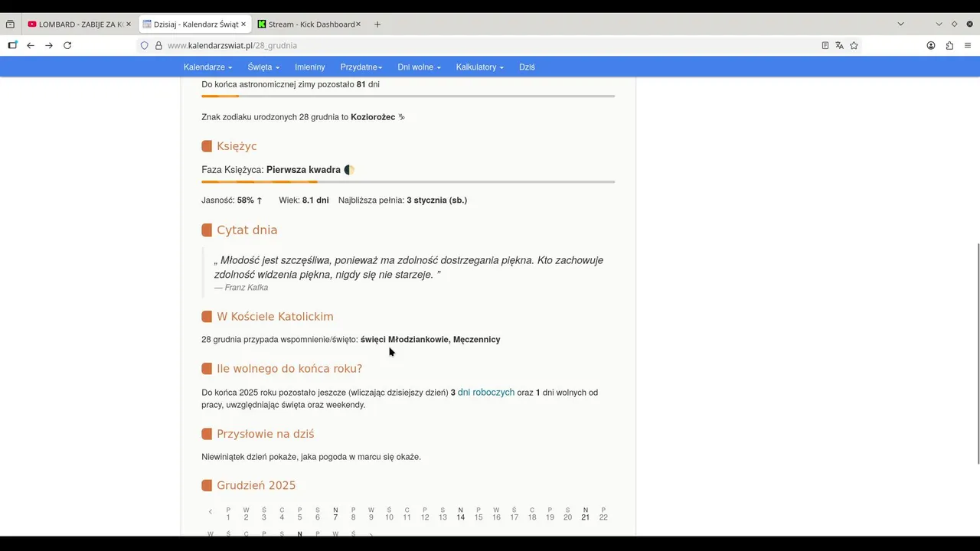Viewport: 980px width, 551px height.
Task: Click the '3 stycznia (sb.)' full moon date
Action: click(x=437, y=201)
